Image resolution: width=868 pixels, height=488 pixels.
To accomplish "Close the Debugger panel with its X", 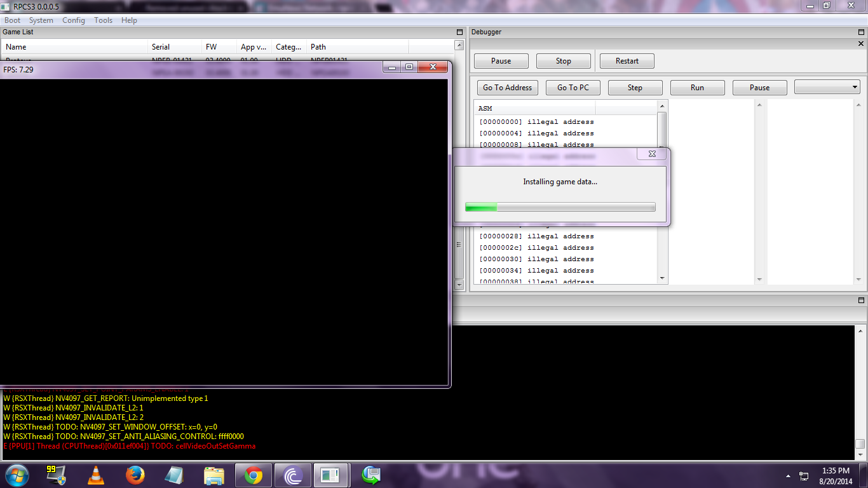I will (861, 44).
